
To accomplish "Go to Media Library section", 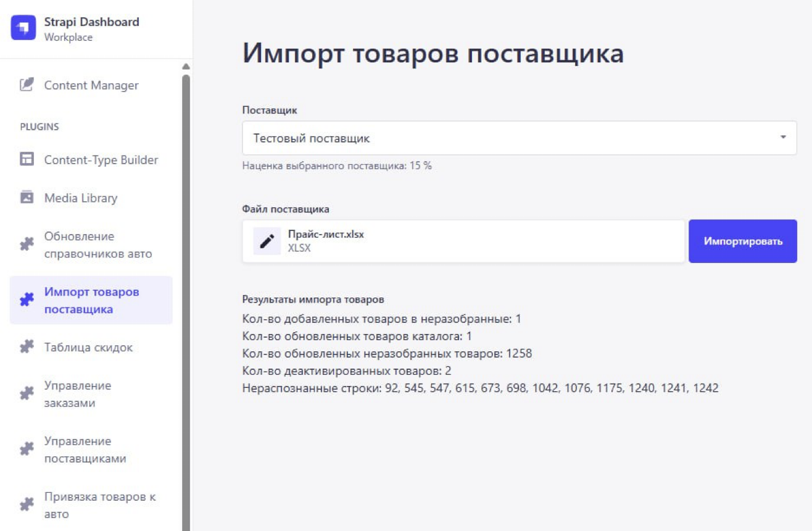I will click(x=81, y=198).
